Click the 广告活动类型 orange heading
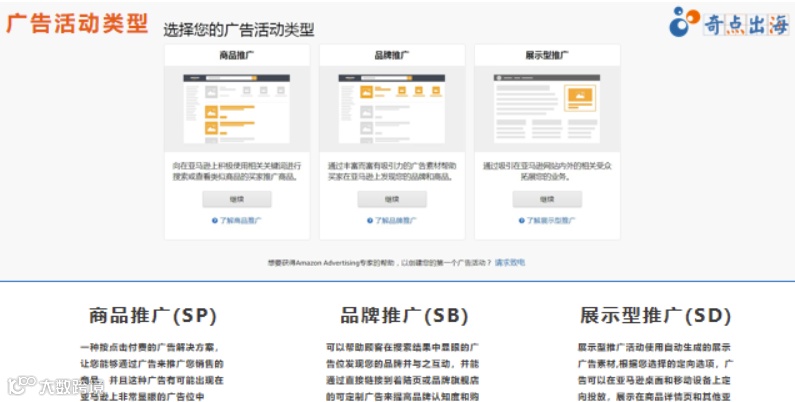This screenshot has width=795, height=402. tap(77, 23)
